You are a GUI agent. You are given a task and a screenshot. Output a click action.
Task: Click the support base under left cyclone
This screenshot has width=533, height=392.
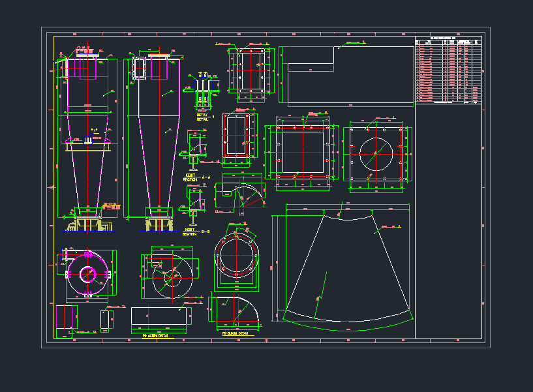click(89, 224)
